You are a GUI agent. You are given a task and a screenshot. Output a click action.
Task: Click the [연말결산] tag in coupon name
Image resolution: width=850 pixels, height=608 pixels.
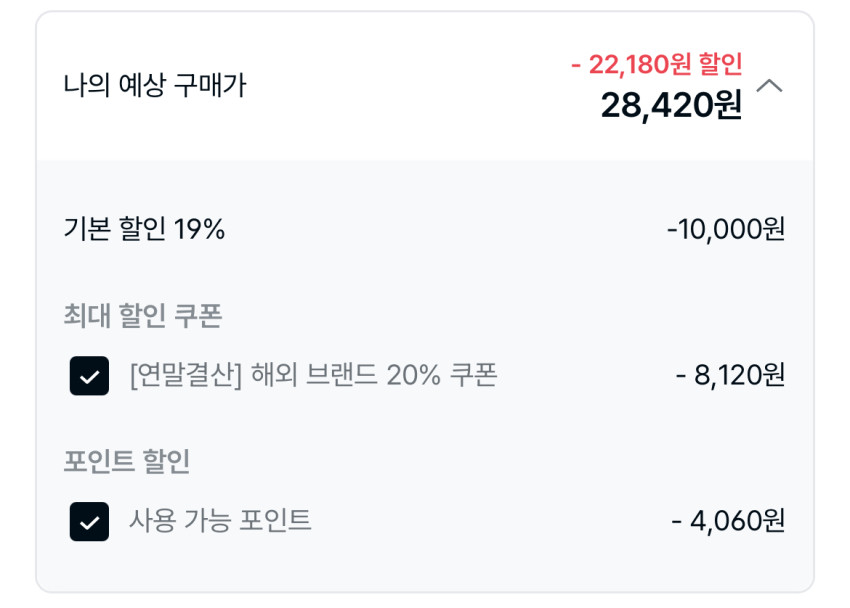coord(186,375)
